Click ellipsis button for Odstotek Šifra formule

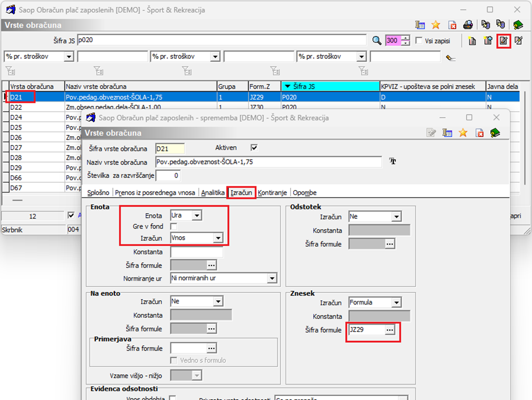[390, 244]
